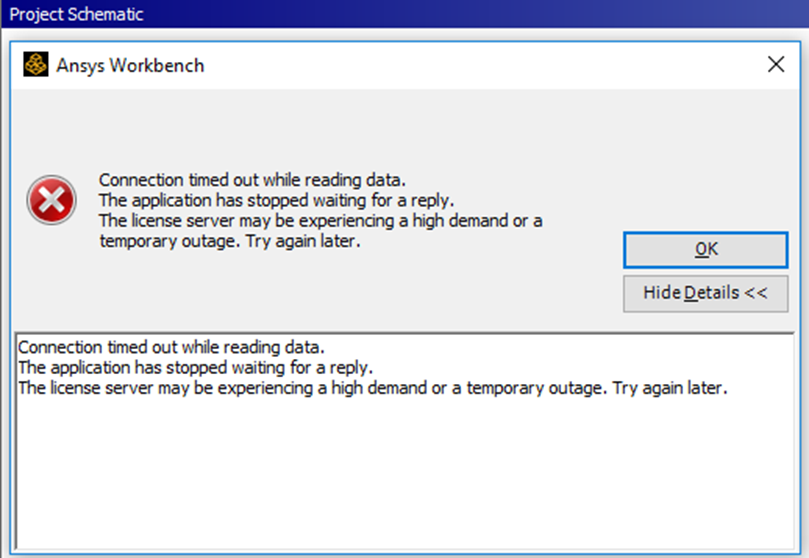The width and height of the screenshot is (809, 558).
Task: Click the red error cross icon
Action: tap(52, 200)
